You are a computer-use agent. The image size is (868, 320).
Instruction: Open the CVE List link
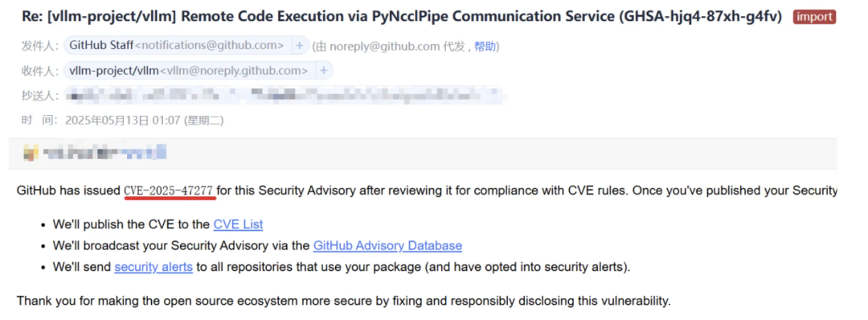click(238, 224)
